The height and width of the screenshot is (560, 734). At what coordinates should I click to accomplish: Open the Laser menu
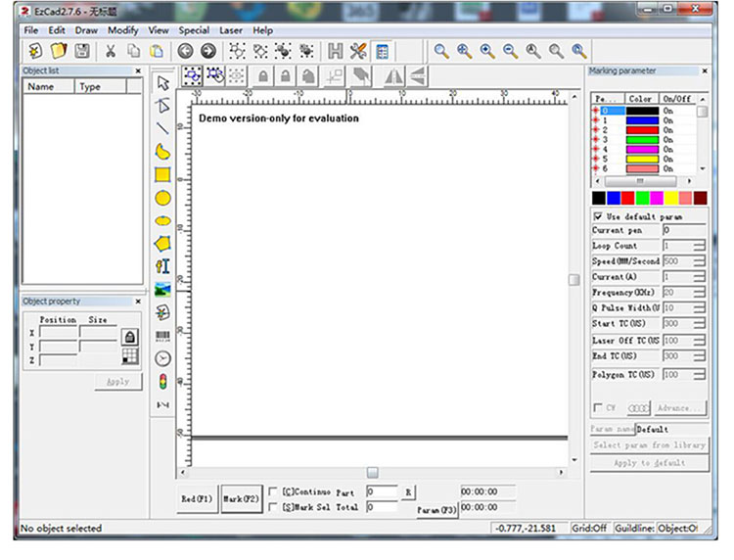pos(231,30)
